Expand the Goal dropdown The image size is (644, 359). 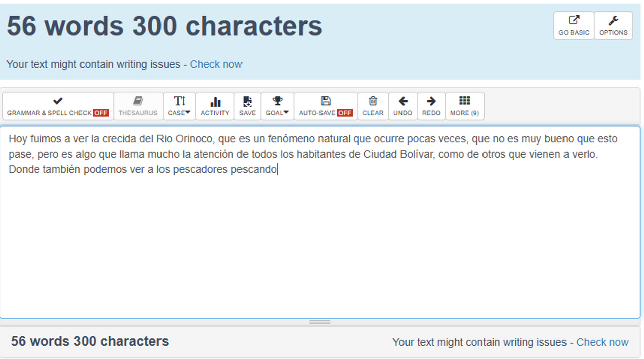tap(277, 106)
